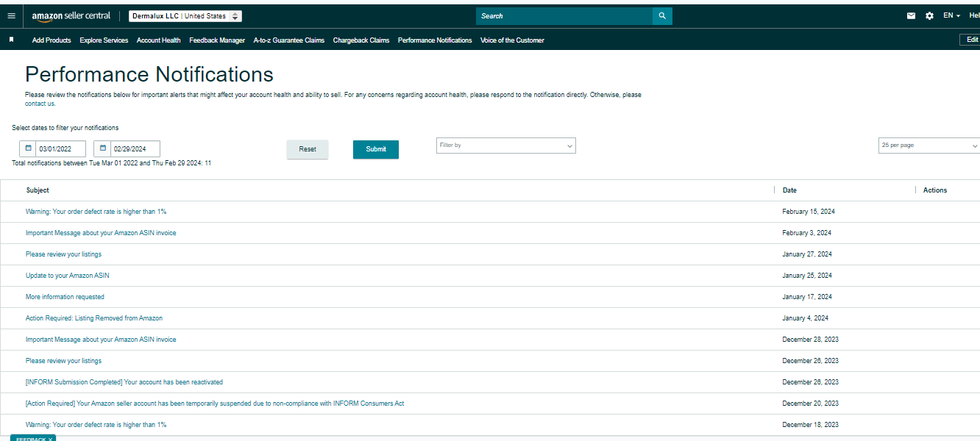The image size is (980, 441).
Task: Click the December 20, 2023 date cell
Action: [810, 404]
